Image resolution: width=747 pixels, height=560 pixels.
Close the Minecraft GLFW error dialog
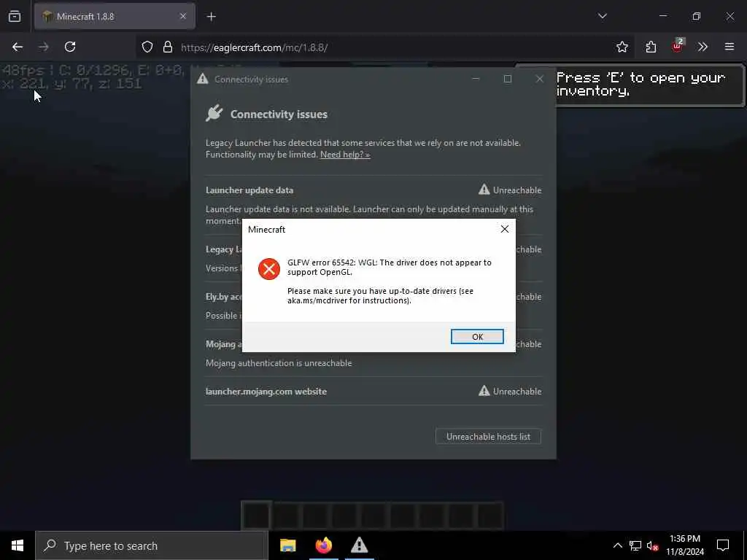[x=505, y=229]
